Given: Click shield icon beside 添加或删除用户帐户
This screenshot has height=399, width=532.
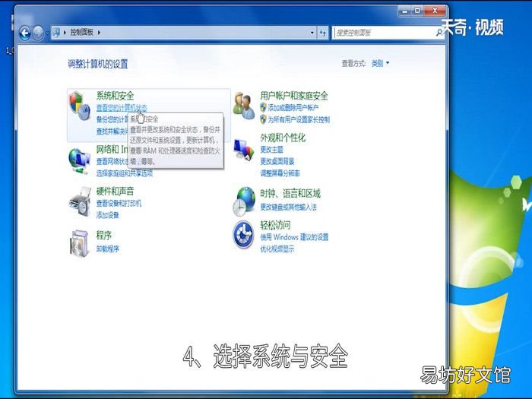Looking at the screenshot, I should 263,108.
